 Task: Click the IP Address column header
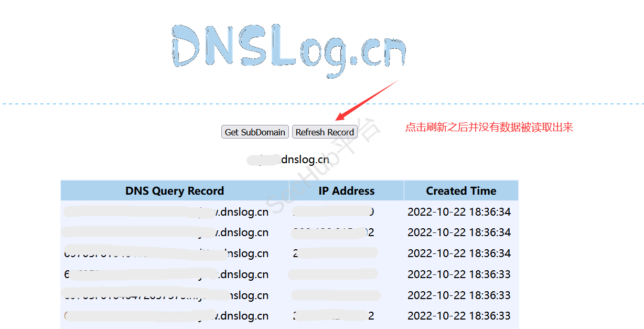click(x=346, y=191)
